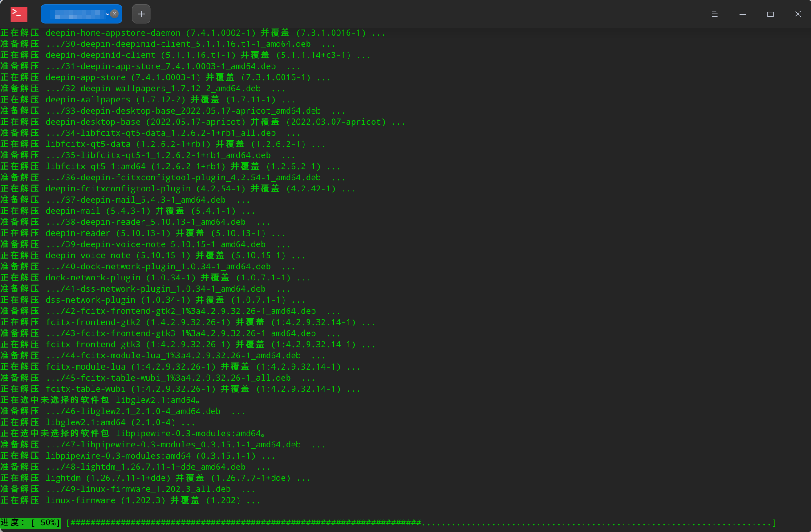Click the deepin-desktop-base apricot line
The height and width of the screenshot is (532, 811).
[202, 122]
